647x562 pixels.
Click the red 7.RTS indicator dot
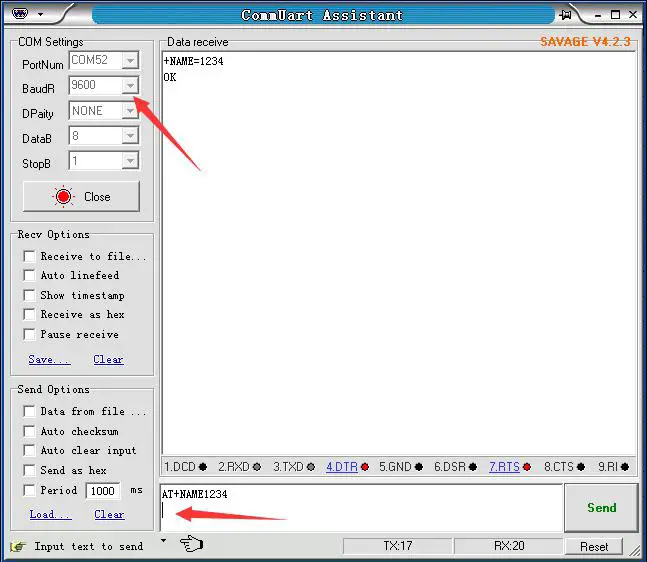pyautogui.click(x=527, y=467)
